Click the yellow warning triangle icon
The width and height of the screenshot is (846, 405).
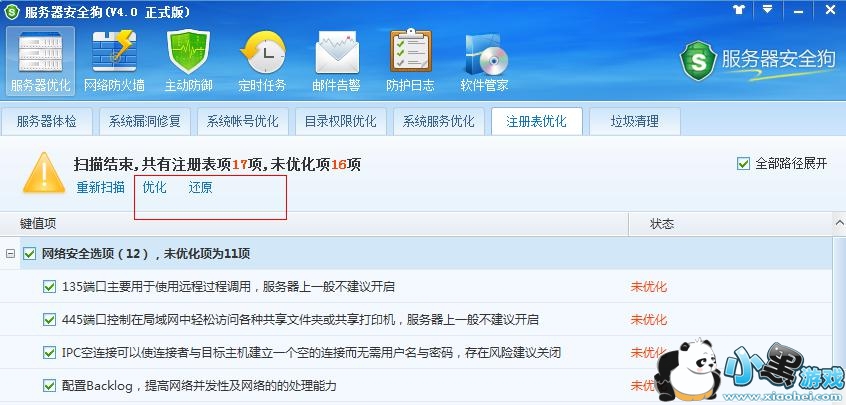[x=44, y=173]
